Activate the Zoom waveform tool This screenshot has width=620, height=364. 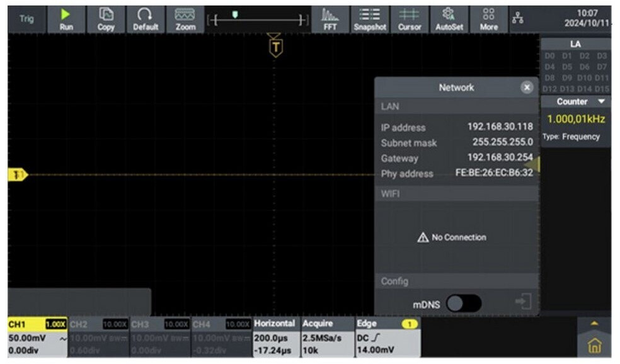(x=185, y=20)
